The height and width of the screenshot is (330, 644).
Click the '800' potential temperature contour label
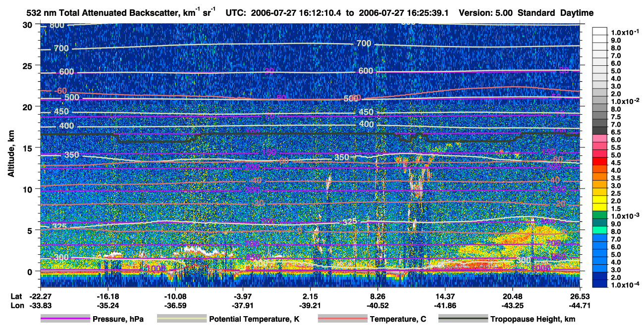pos(57,25)
